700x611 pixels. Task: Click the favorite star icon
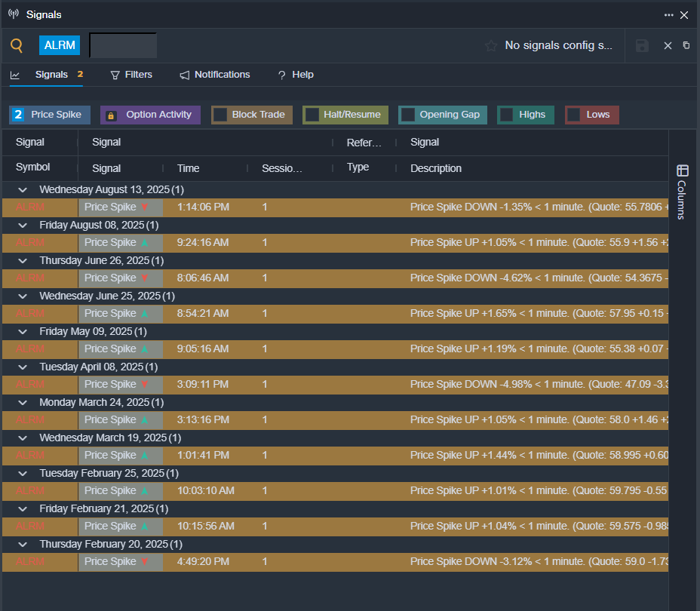pos(491,46)
